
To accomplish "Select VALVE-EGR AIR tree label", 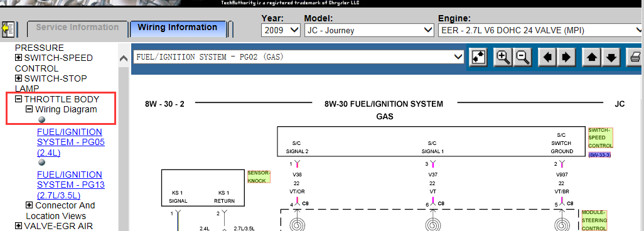I will tap(58, 225).
